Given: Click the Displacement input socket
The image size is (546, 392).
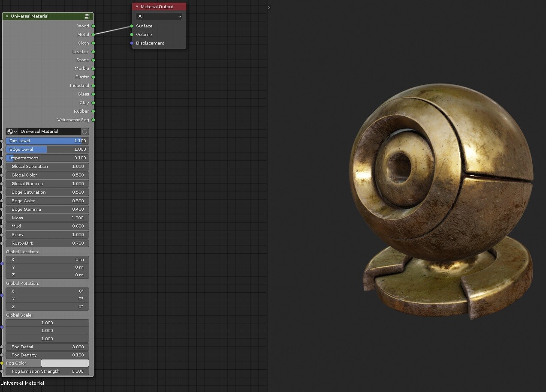Looking at the screenshot, I should point(131,43).
